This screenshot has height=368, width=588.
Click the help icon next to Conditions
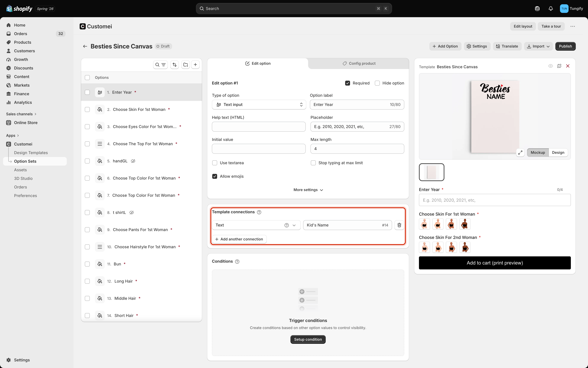[x=237, y=261]
